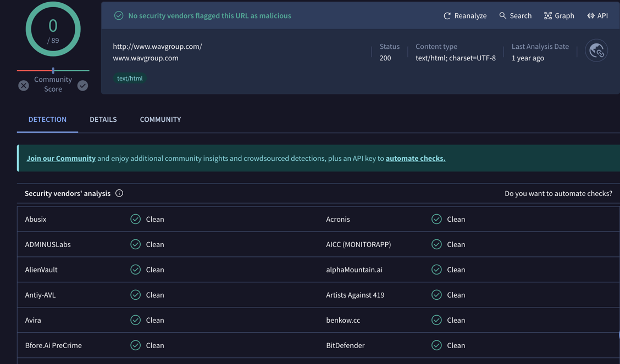Vote harmless with the checkmark icon
The width and height of the screenshot is (620, 364).
coord(82,85)
